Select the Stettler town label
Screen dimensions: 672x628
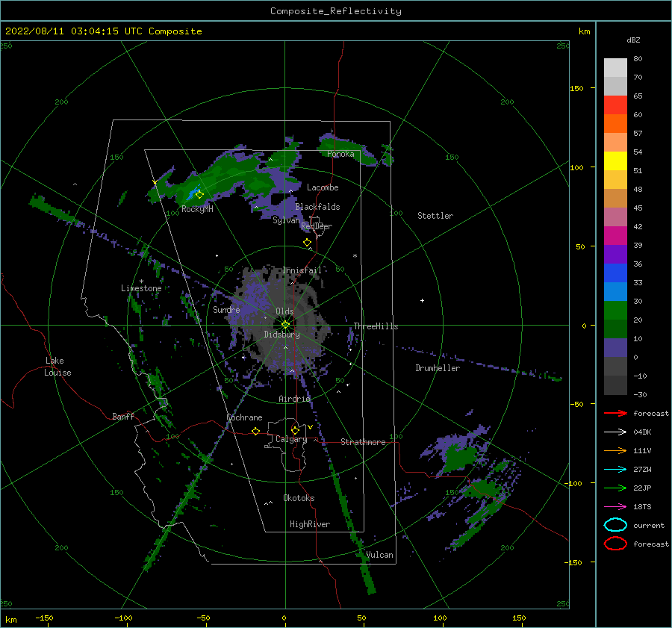tap(435, 216)
